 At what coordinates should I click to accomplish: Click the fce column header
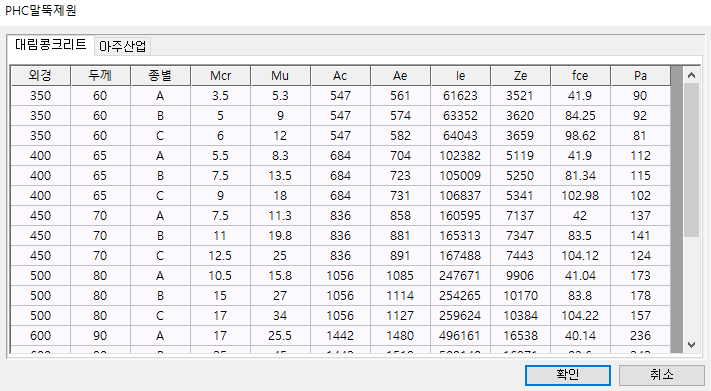(x=581, y=76)
